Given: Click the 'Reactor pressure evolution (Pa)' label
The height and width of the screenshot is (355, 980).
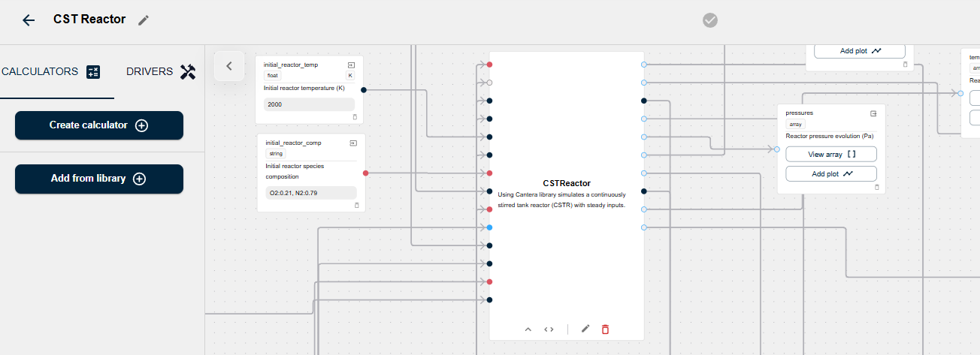Looking at the screenshot, I should (830, 136).
